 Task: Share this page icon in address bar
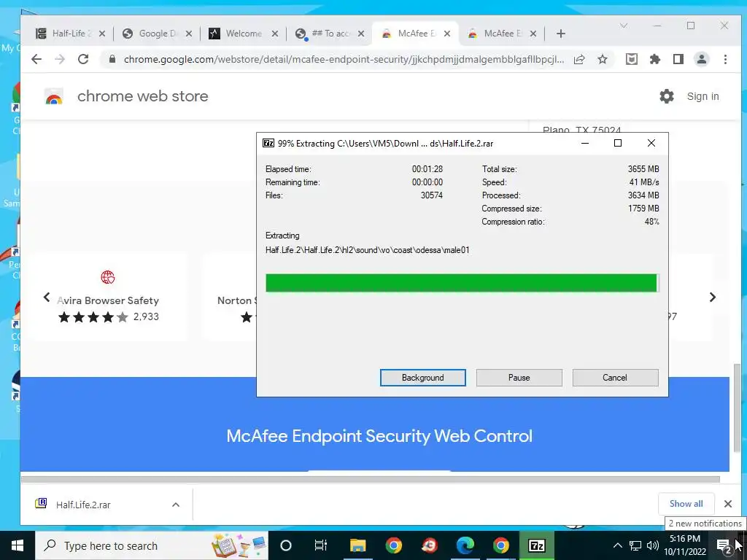(579, 59)
